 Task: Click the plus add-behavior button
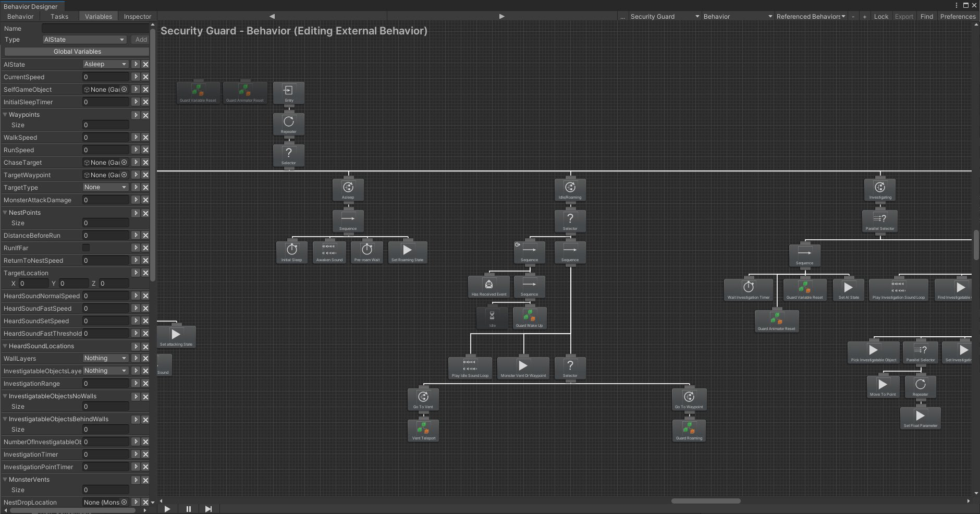[864, 17]
